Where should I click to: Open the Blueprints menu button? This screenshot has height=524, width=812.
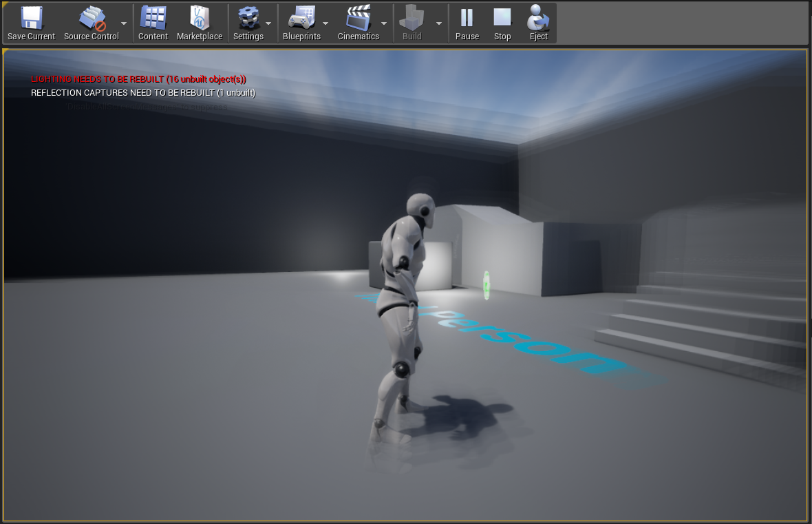[x=302, y=23]
